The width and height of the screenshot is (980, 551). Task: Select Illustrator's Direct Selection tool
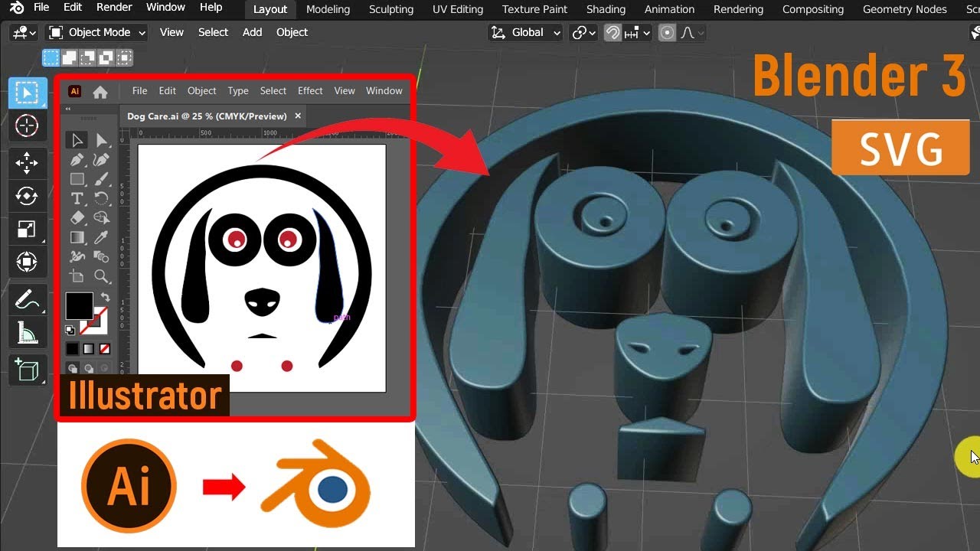[x=101, y=140]
